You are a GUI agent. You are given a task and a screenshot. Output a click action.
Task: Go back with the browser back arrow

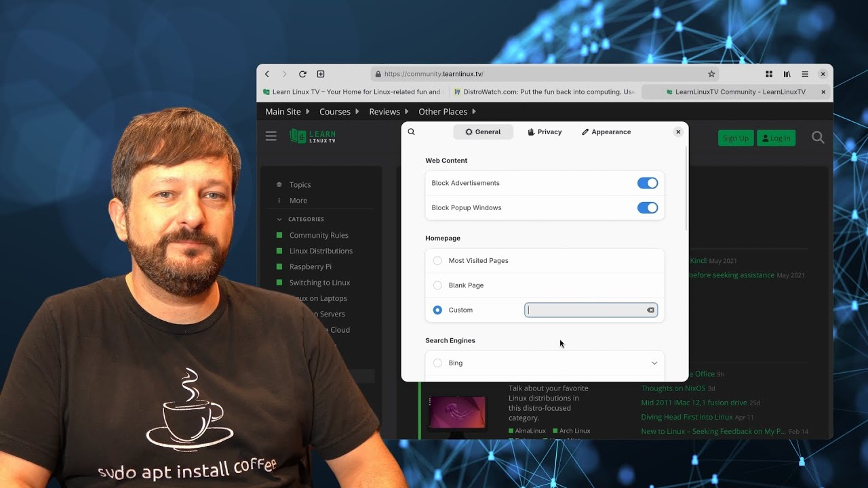(x=267, y=74)
